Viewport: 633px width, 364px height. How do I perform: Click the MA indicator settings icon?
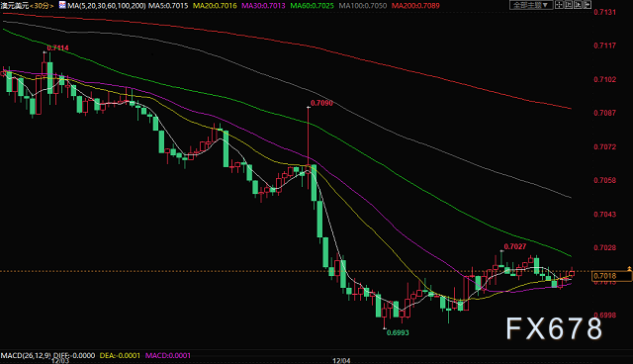tap(62, 5)
